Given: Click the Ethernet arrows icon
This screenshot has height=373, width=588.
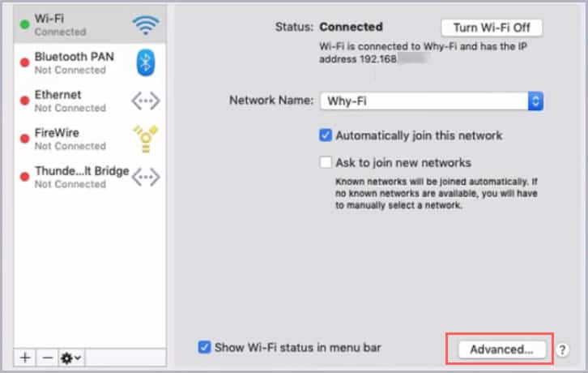Looking at the screenshot, I should coord(146,101).
